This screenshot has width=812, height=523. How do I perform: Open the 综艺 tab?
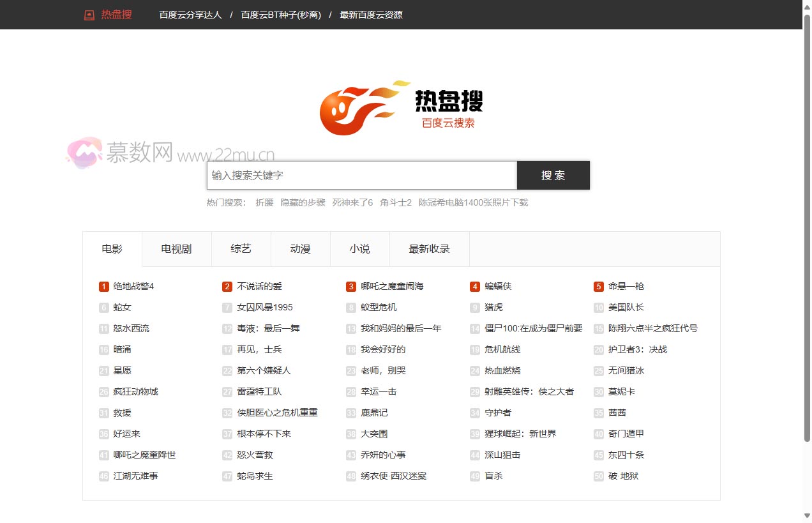coord(241,249)
